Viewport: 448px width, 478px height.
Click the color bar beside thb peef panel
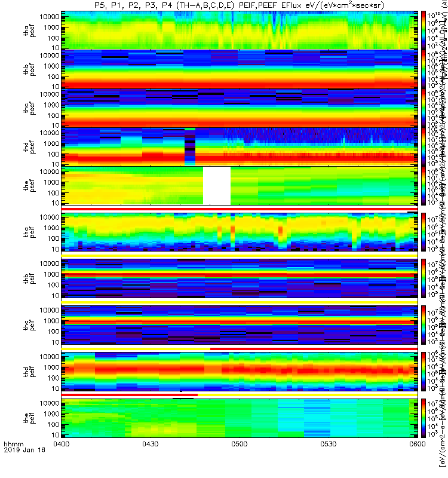424,69
